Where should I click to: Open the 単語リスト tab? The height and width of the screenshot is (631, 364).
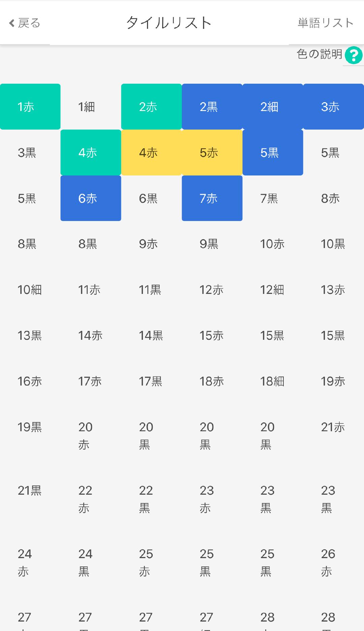pos(325,23)
